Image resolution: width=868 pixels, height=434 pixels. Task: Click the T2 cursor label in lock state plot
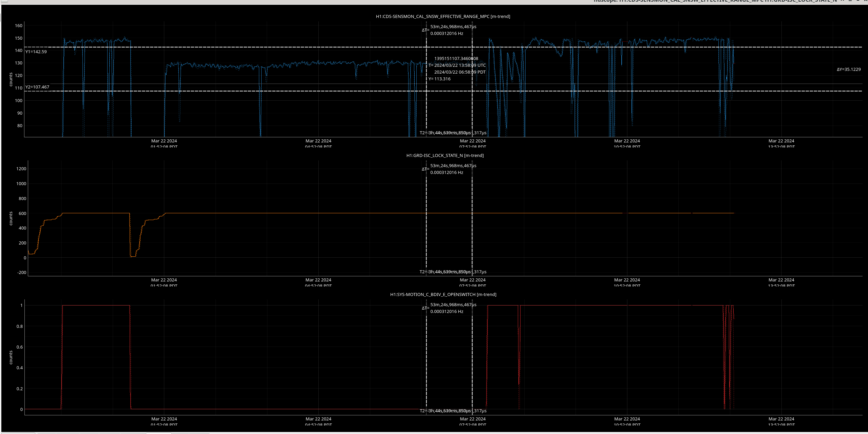(x=445, y=272)
